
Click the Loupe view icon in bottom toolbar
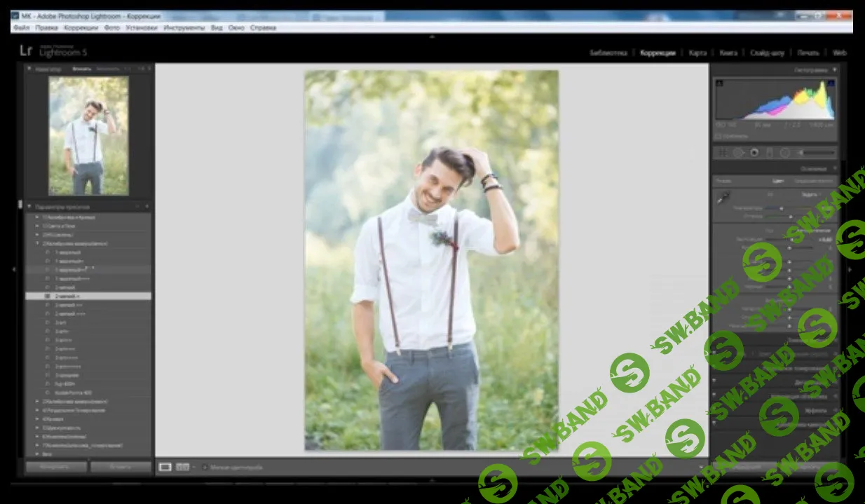click(165, 467)
